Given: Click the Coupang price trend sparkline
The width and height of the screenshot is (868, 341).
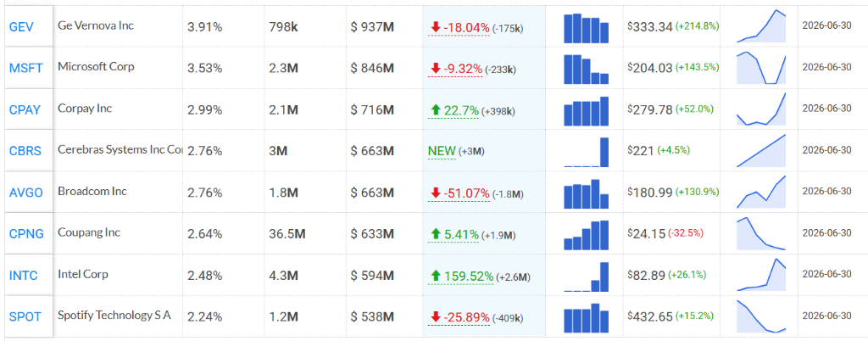Looking at the screenshot, I should pos(761,235).
